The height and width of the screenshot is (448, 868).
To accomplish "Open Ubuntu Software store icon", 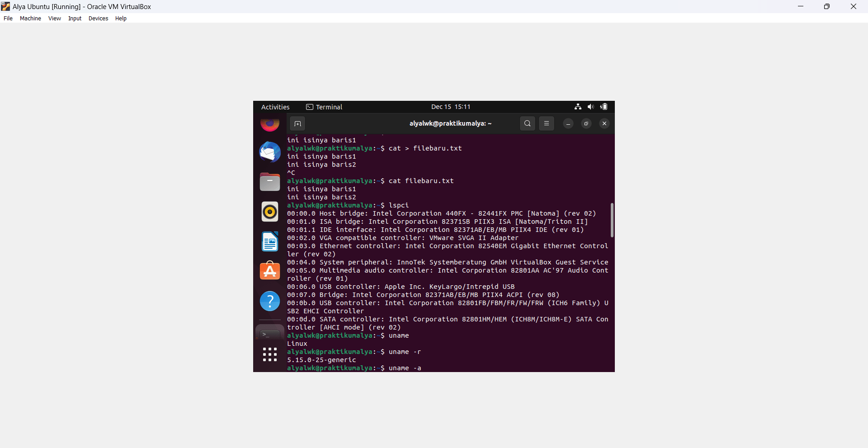I will coord(270,271).
